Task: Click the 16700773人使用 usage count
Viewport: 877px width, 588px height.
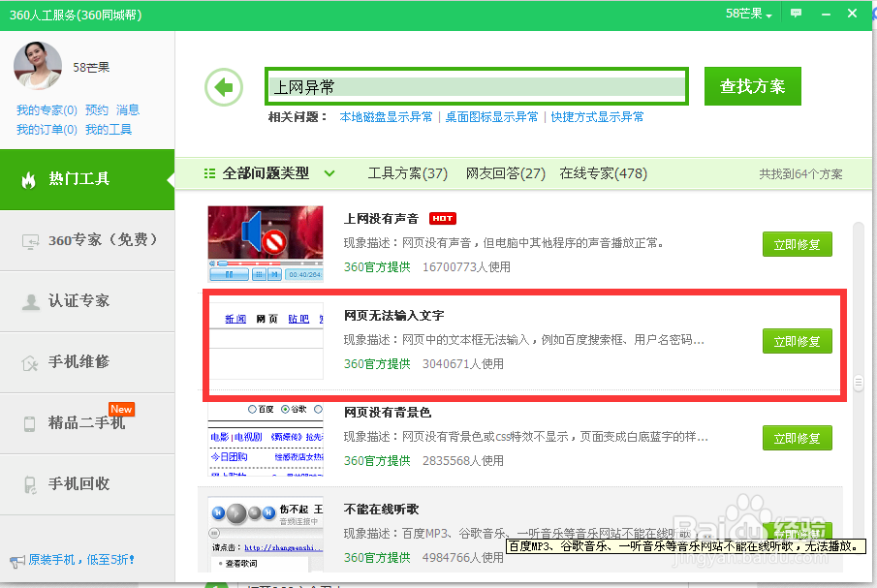Action: click(466, 267)
